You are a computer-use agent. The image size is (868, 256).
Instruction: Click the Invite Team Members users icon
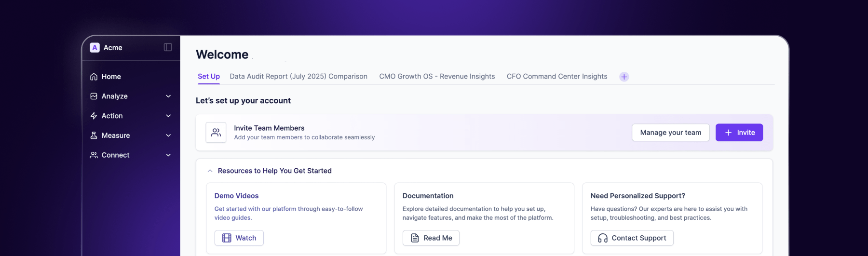(x=216, y=133)
